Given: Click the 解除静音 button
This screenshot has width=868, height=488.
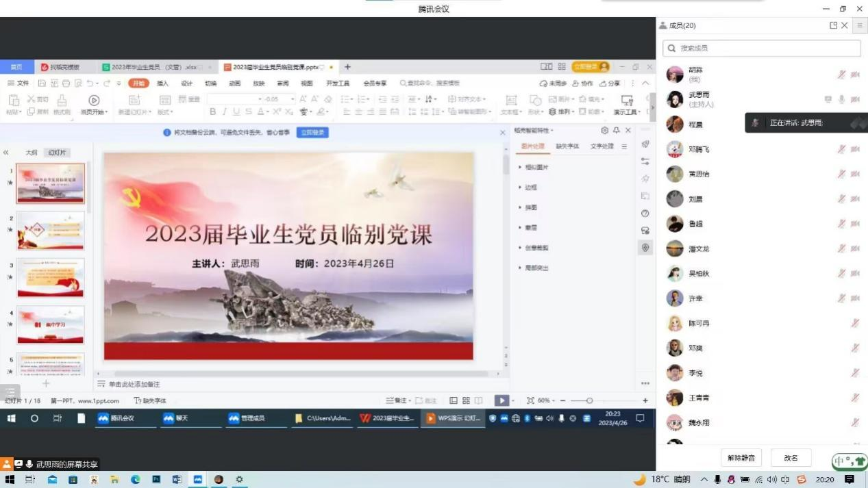Looking at the screenshot, I should tap(741, 458).
